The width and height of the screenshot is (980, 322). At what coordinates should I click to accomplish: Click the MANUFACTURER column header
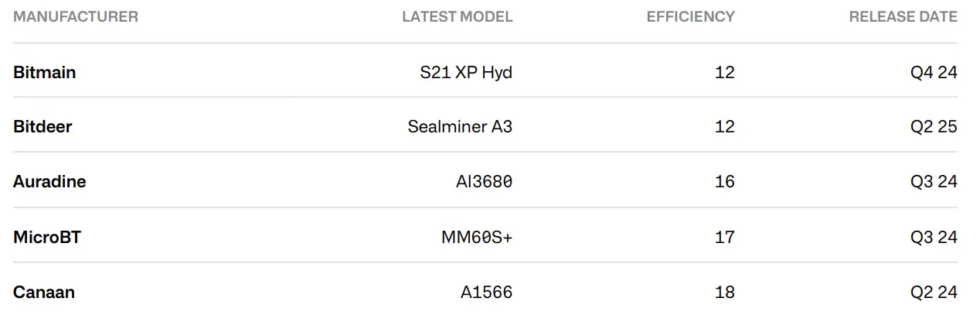pyautogui.click(x=76, y=16)
